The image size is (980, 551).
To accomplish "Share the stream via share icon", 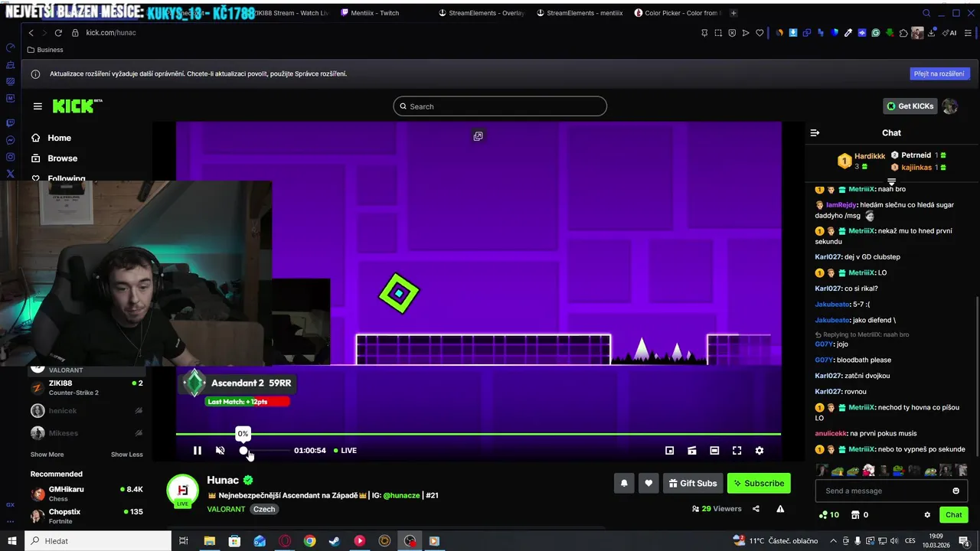I will [x=756, y=509].
